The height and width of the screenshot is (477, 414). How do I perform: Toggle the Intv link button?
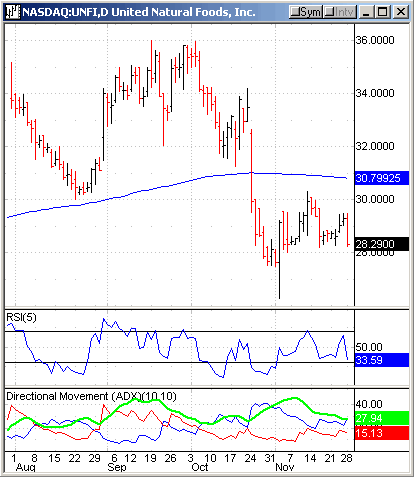click(340, 12)
